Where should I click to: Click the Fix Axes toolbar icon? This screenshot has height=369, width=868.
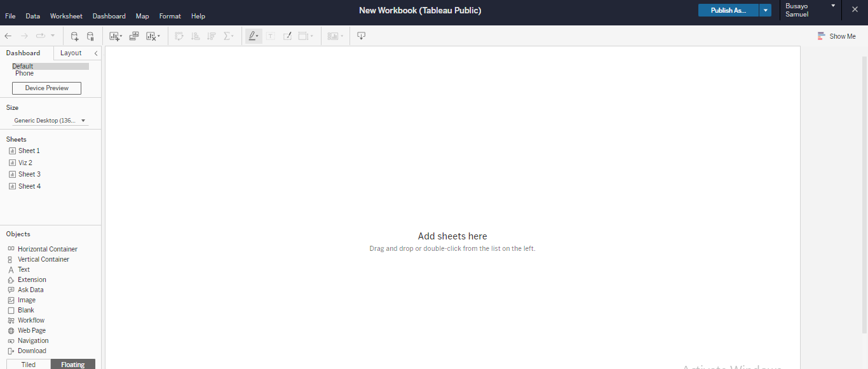[287, 36]
